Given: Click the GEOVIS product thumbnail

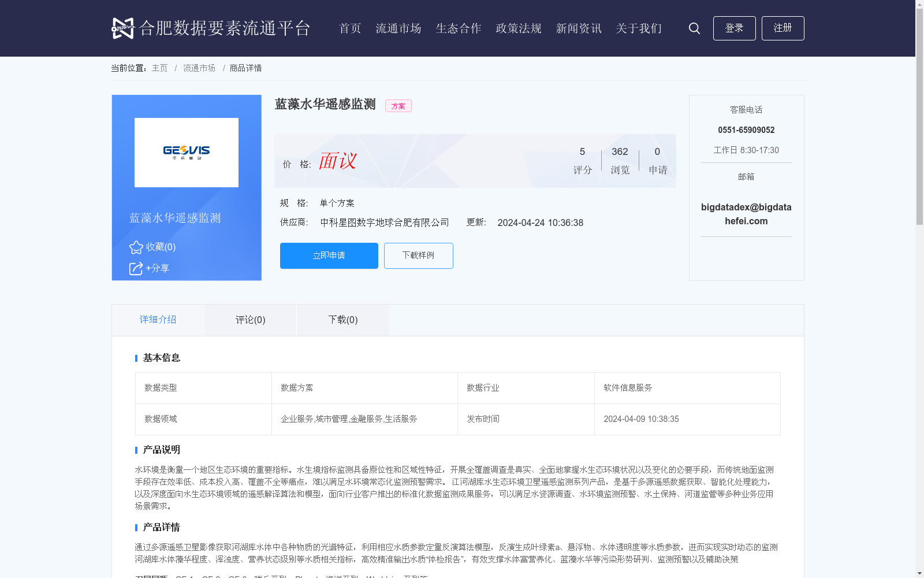Looking at the screenshot, I should (186, 152).
